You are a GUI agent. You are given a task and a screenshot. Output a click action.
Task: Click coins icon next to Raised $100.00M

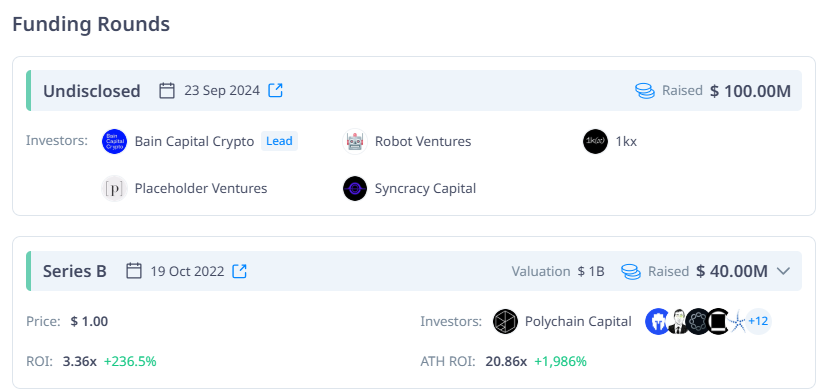645,91
